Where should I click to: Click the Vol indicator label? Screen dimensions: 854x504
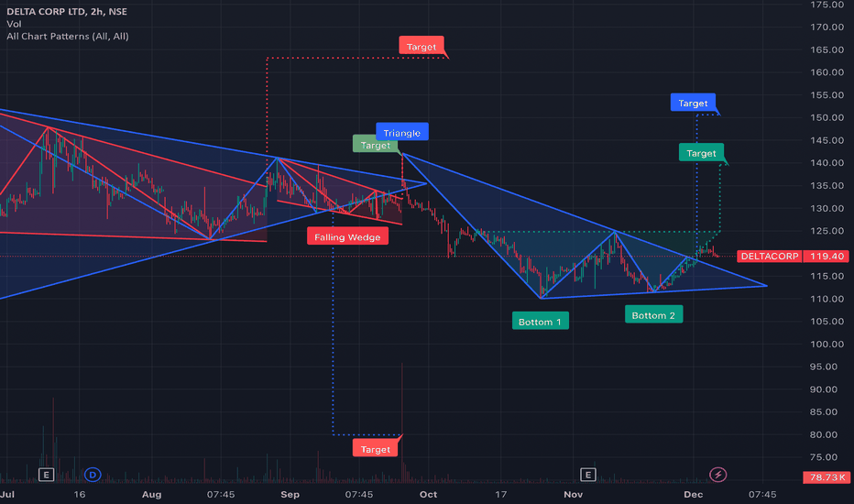14,24
